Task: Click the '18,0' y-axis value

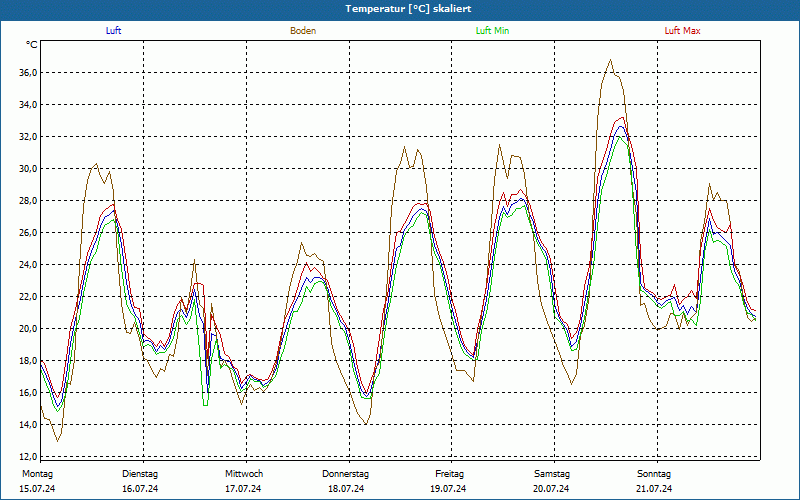Action: click(x=28, y=361)
